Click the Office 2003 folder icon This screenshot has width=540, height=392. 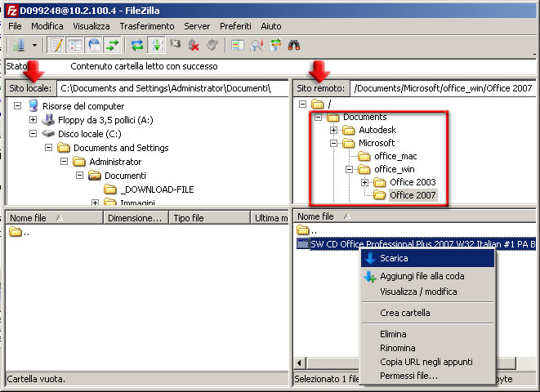coord(380,182)
